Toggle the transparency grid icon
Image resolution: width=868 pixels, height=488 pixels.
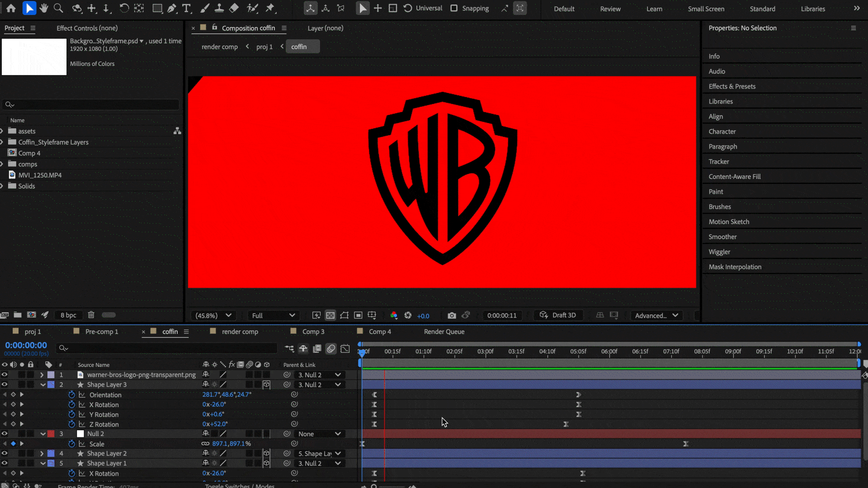[x=330, y=315]
